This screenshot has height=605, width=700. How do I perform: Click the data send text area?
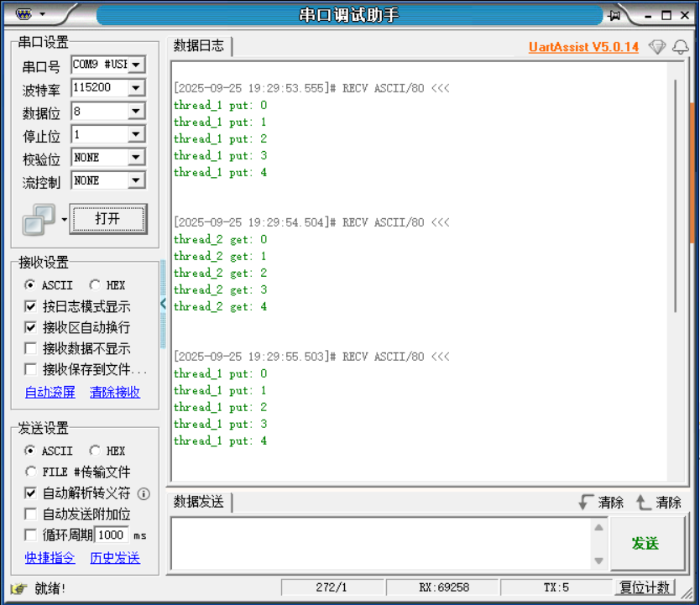pyautogui.click(x=381, y=544)
